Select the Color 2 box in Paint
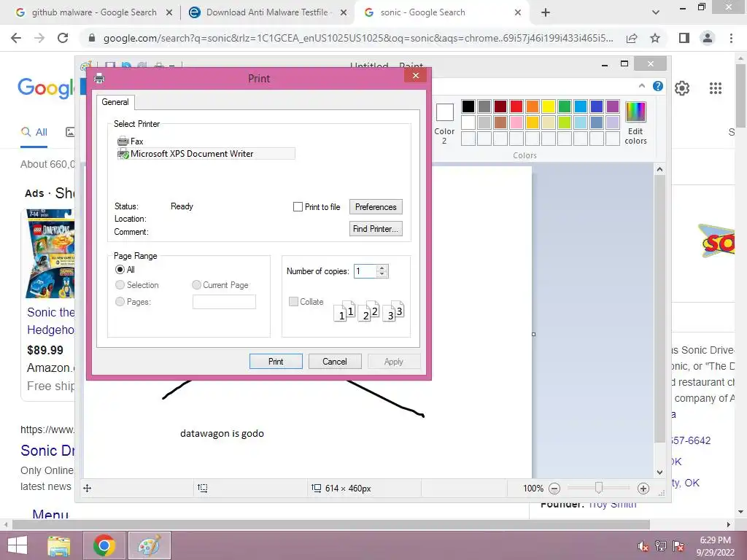Viewport: 747px width, 560px height. (444, 122)
